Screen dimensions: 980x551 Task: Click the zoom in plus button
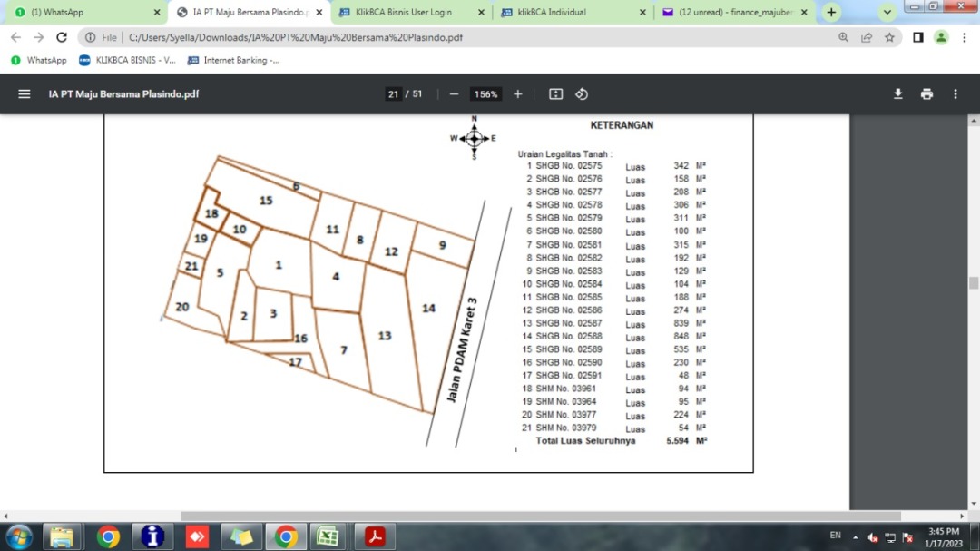[x=518, y=94]
